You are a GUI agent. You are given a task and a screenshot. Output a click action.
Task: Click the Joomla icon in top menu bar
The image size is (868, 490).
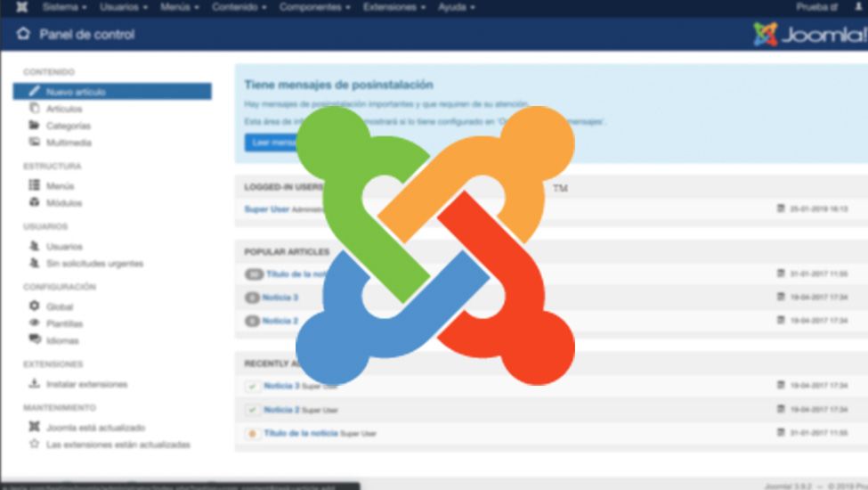pos(21,7)
